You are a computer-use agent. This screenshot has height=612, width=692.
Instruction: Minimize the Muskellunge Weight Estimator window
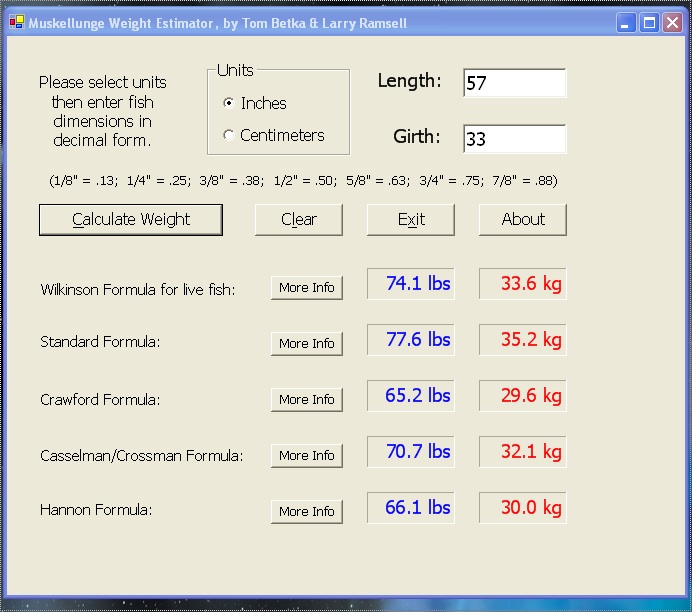[x=626, y=23]
